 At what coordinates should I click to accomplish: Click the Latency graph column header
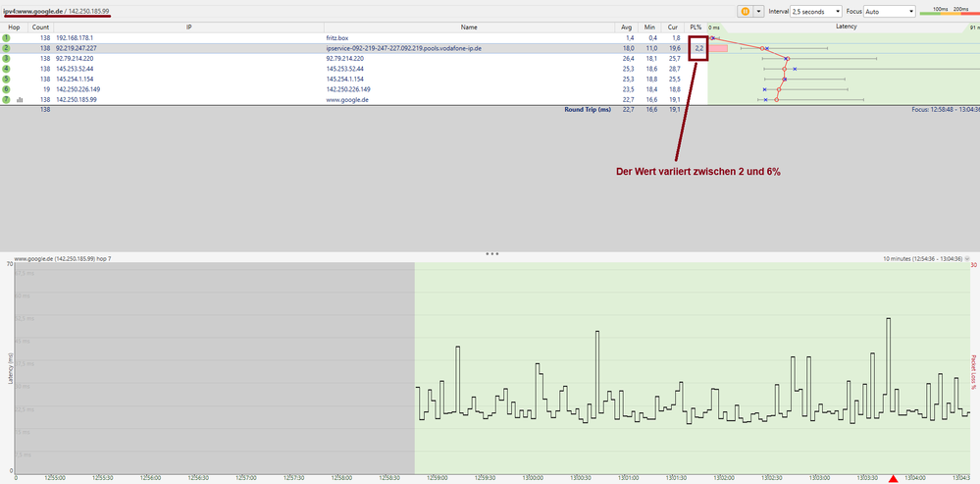pyautogui.click(x=847, y=27)
